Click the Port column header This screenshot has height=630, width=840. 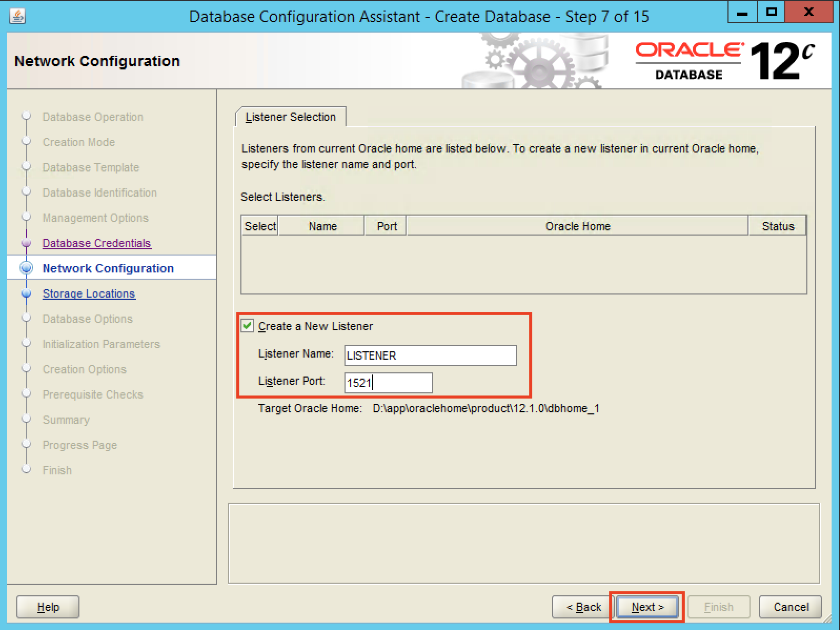pyautogui.click(x=387, y=226)
